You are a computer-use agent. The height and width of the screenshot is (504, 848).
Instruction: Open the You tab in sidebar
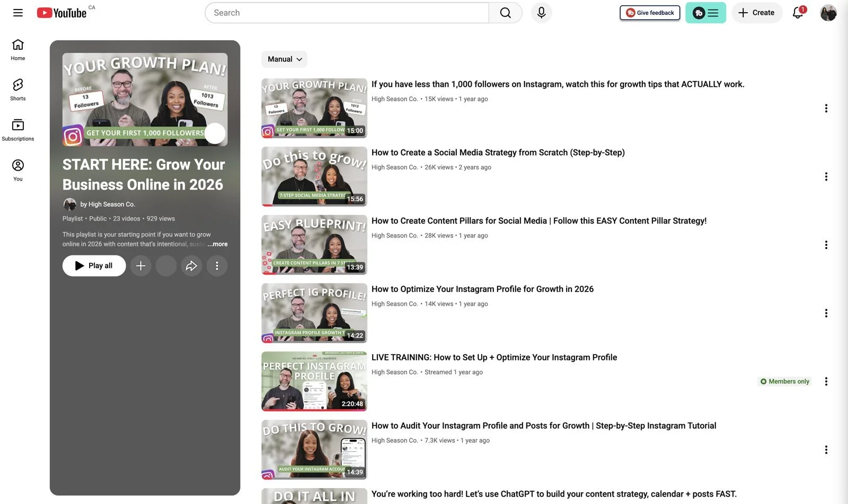18,170
